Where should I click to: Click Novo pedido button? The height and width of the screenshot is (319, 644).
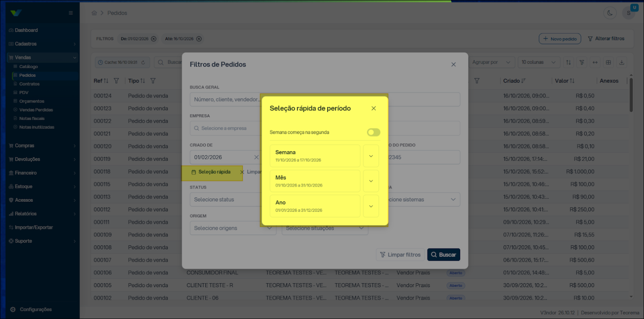[x=560, y=39]
